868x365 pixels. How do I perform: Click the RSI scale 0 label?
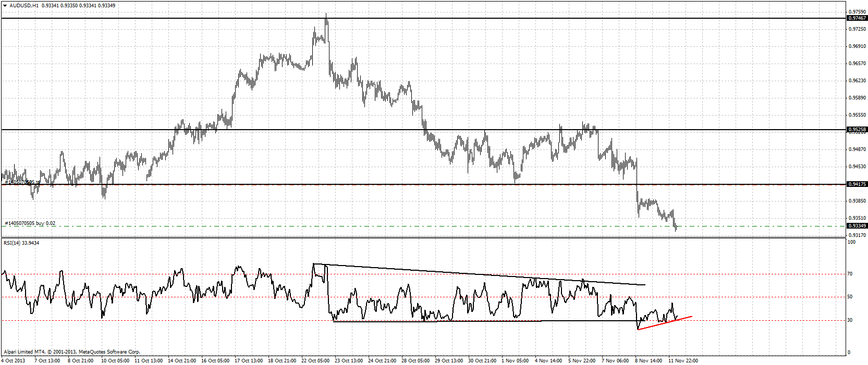[x=849, y=353]
